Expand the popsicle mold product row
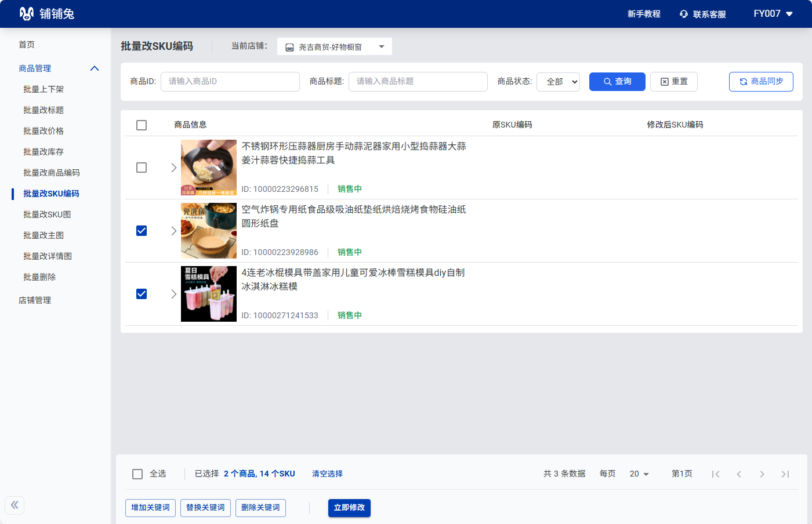Viewport: 812px width, 524px height. pos(173,294)
